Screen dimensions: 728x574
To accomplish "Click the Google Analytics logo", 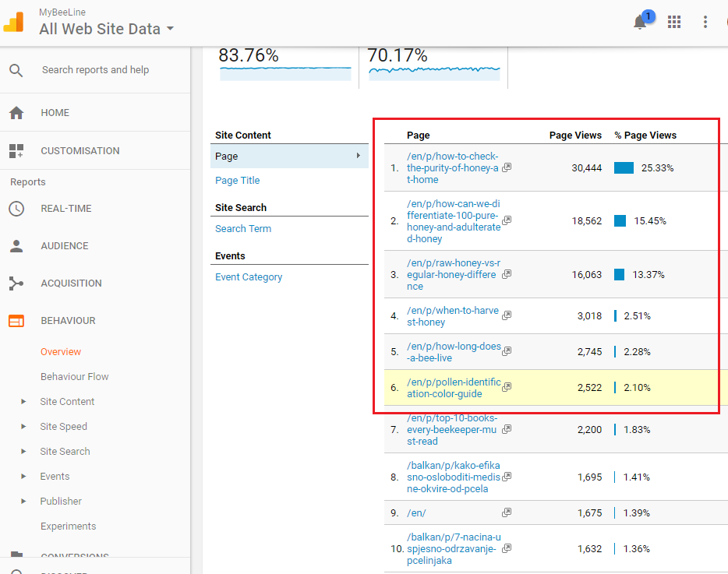I will (15, 21).
